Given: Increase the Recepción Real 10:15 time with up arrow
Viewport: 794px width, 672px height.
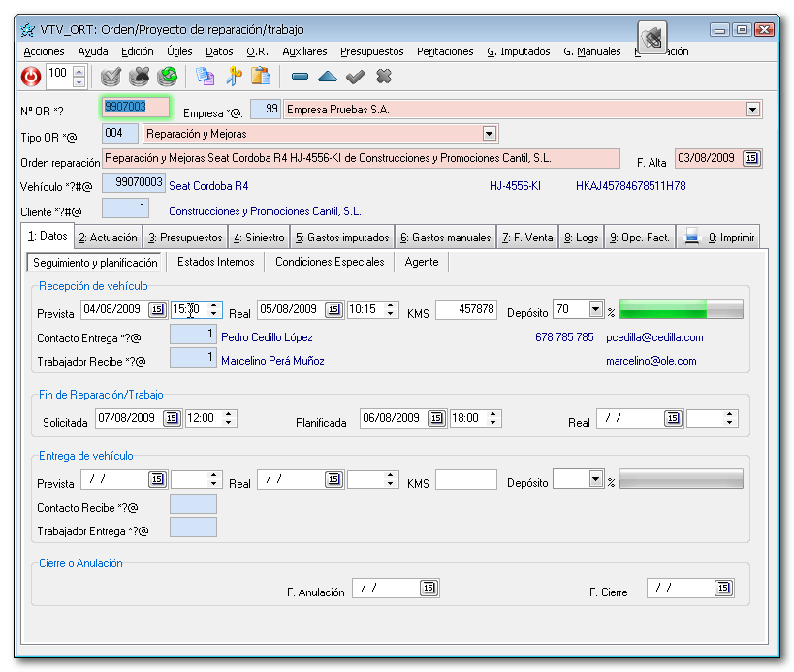Looking at the screenshot, I should coord(391,305).
